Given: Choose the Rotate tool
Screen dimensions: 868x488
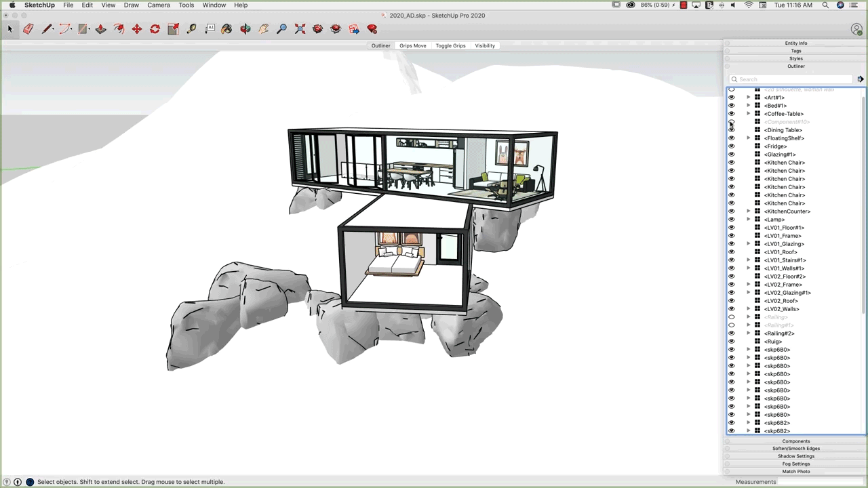Looking at the screenshot, I should point(155,29).
